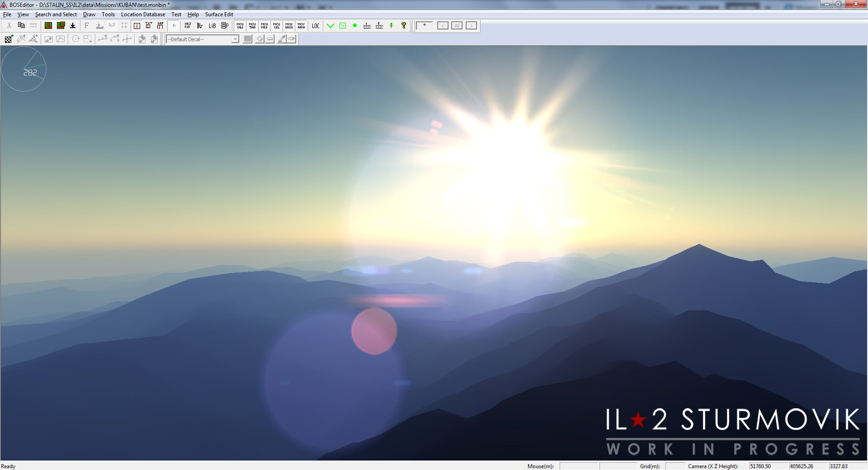Screen dimensions: 868x470
Task: Toggle the TXT label display icon
Action: (x=149, y=25)
